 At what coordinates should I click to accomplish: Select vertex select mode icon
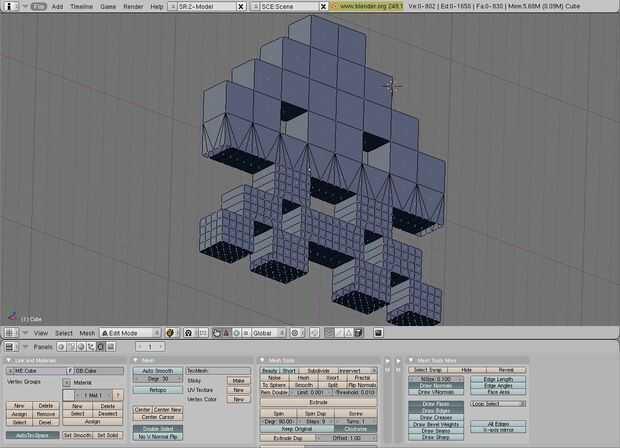tap(329, 333)
